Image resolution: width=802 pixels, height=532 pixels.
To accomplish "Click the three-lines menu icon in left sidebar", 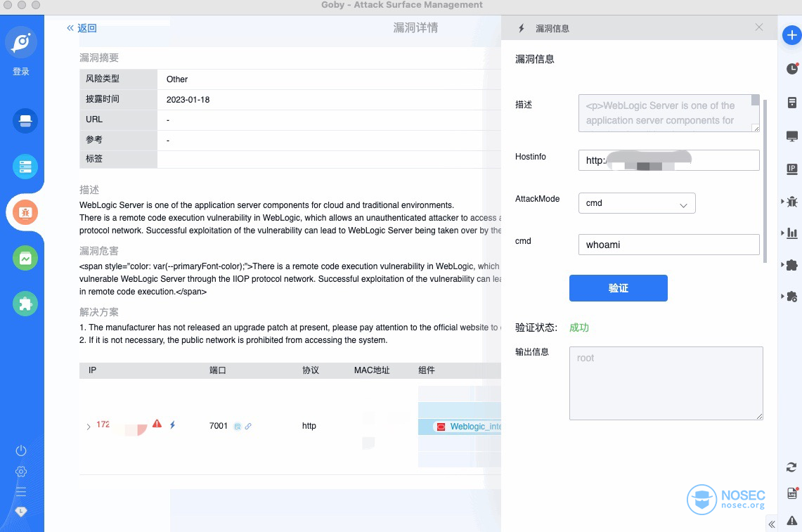I will (x=21, y=492).
